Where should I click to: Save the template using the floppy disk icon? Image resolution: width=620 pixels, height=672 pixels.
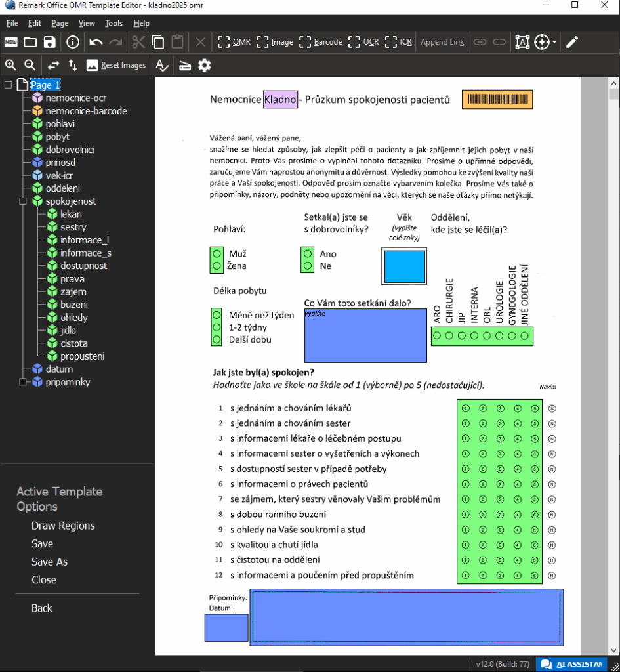click(49, 42)
